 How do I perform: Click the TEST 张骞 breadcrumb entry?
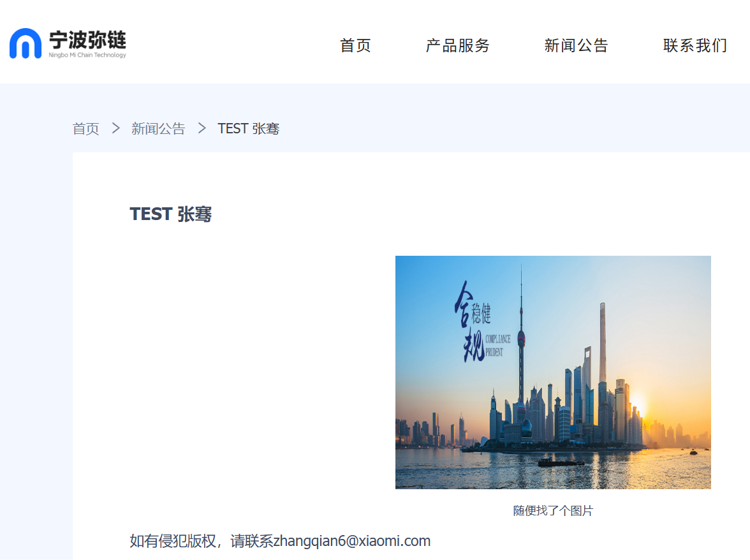pos(249,129)
